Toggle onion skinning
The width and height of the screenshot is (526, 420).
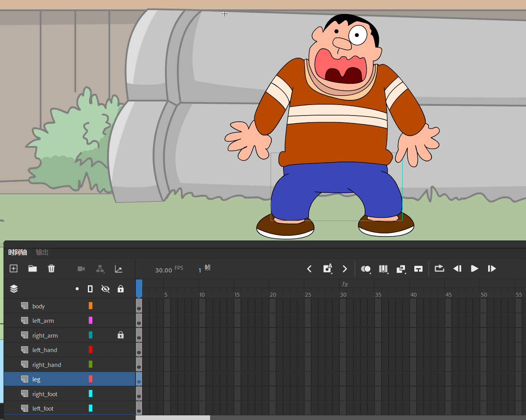point(366,269)
